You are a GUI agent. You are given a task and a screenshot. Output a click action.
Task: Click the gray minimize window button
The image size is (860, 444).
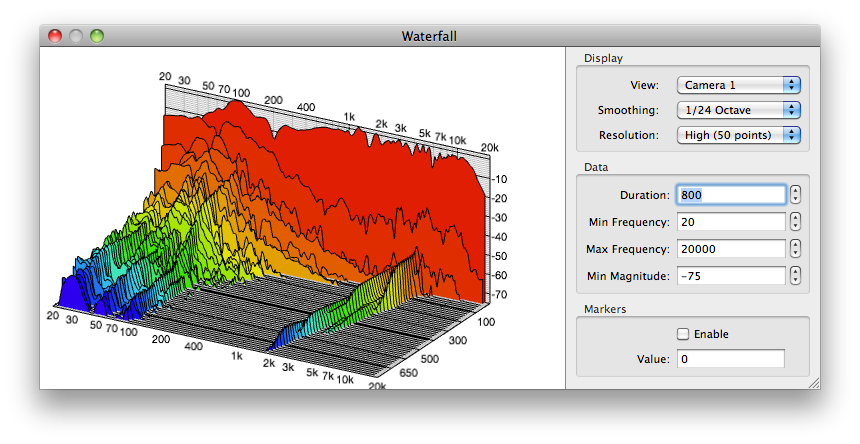coord(76,36)
